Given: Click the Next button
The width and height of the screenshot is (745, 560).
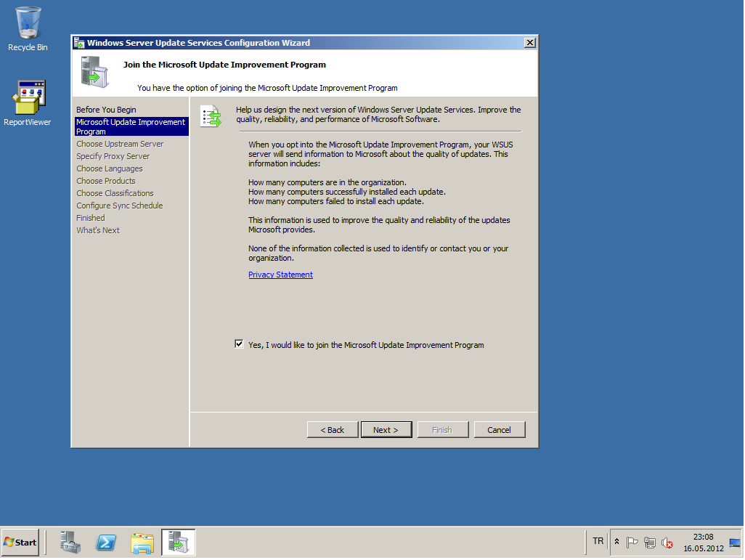Looking at the screenshot, I should tap(386, 430).
